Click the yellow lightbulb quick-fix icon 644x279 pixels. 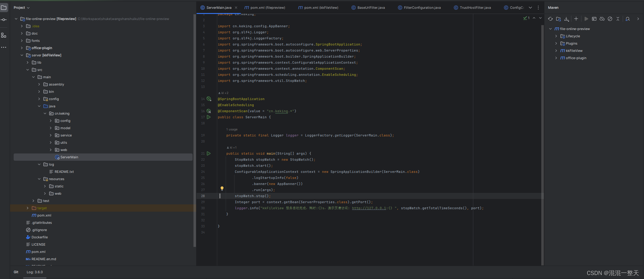[222, 188]
